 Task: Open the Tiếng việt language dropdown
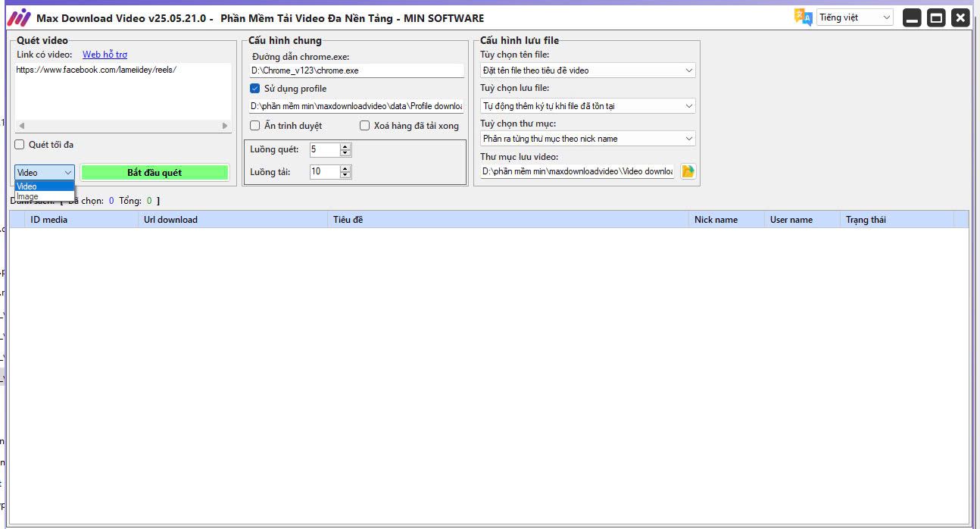[x=854, y=17]
